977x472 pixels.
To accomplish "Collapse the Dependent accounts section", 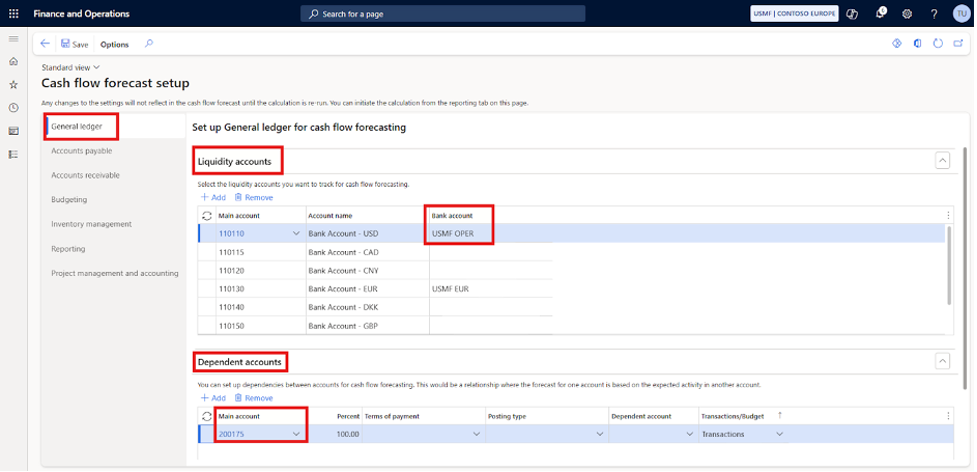I will [x=941, y=361].
